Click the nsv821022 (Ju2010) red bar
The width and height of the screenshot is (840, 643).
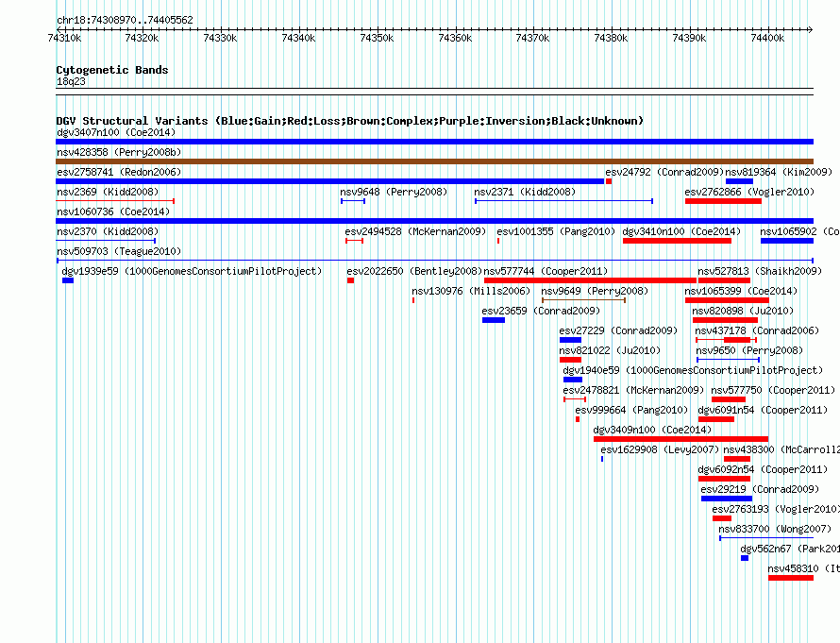[570, 360]
